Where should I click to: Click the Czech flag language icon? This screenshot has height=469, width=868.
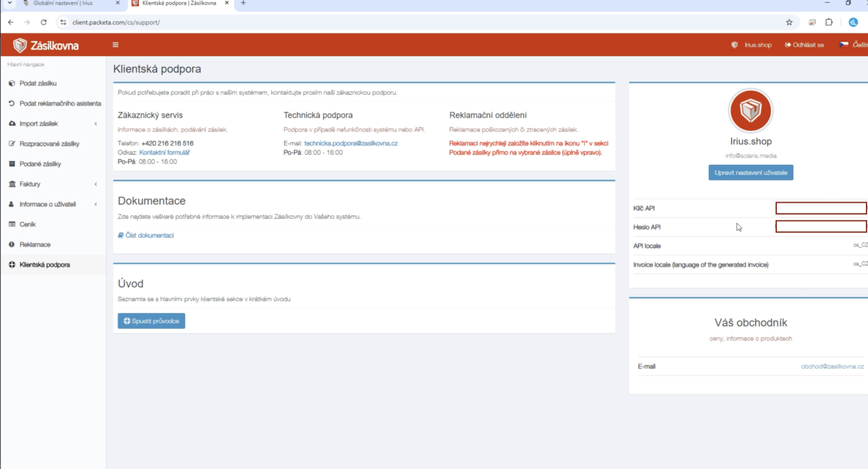pyautogui.click(x=843, y=45)
